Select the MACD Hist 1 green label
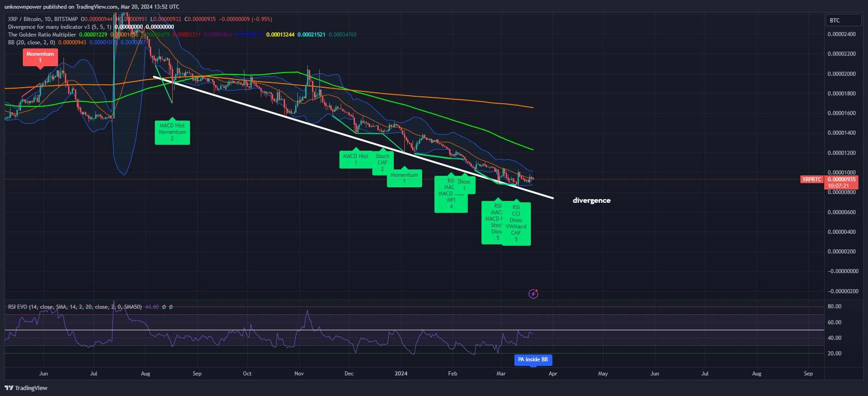The height and width of the screenshot is (396, 868). coord(356,159)
